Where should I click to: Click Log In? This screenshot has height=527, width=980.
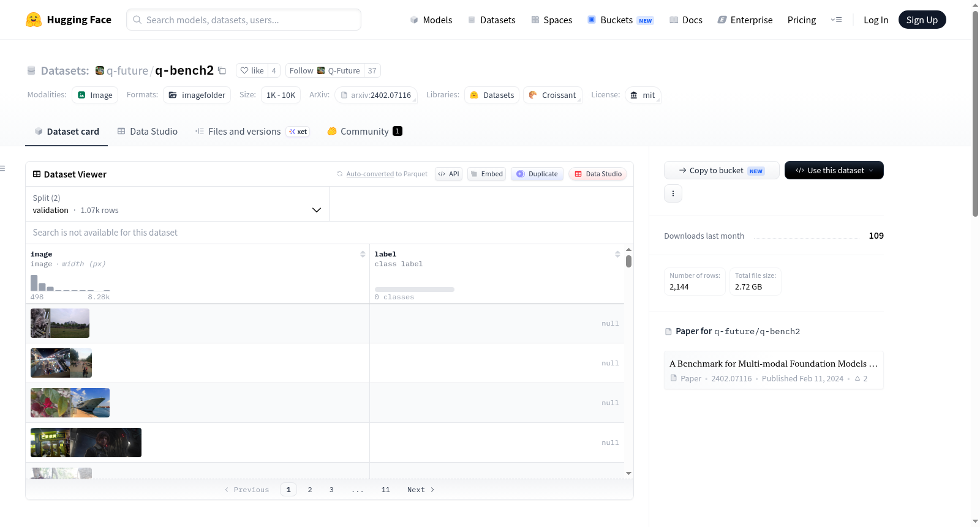tap(876, 20)
